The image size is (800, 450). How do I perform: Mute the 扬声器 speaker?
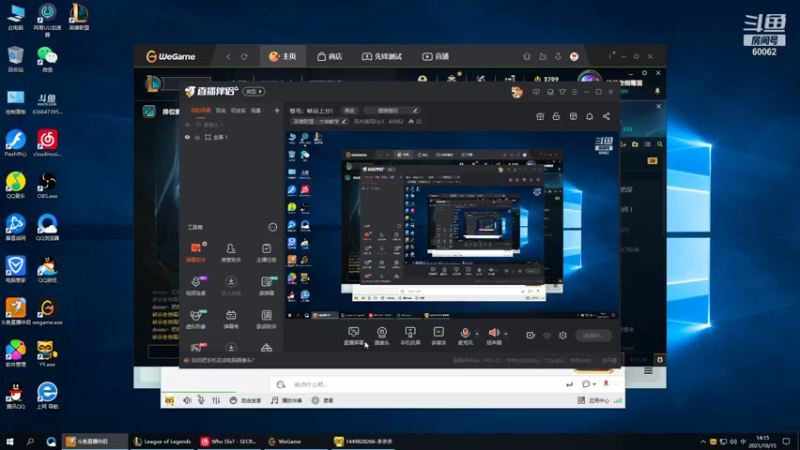[493, 336]
